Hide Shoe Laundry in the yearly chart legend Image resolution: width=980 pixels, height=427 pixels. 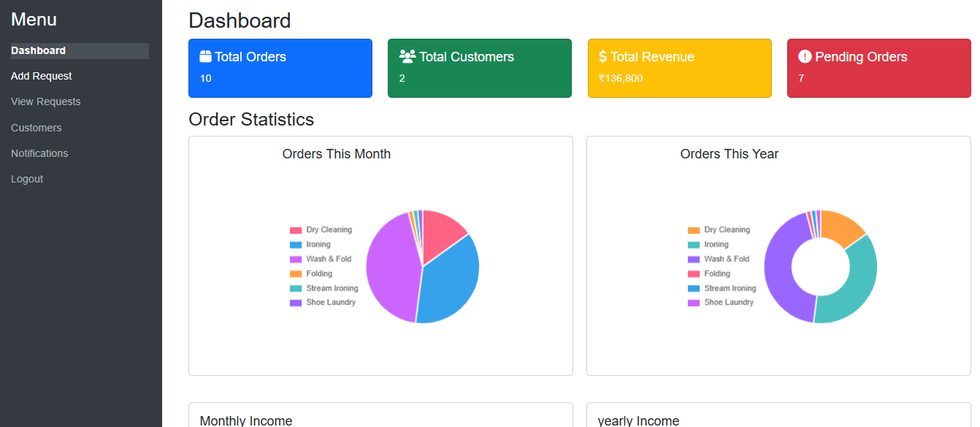pyautogui.click(x=721, y=302)
